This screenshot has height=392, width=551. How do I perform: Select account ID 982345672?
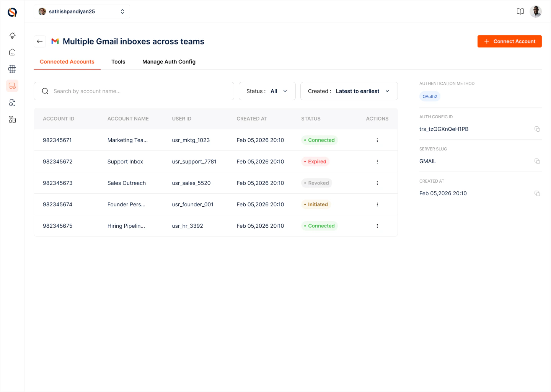pos(58,162)
